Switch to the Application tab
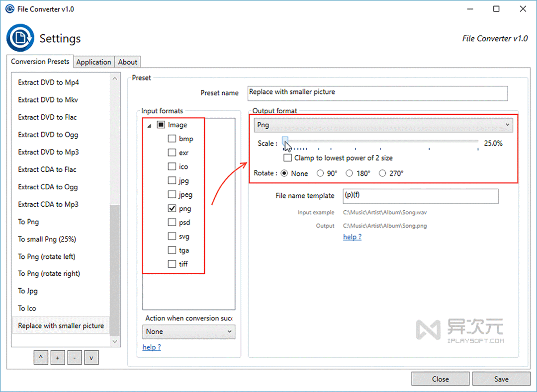 [x=93, y=62]
